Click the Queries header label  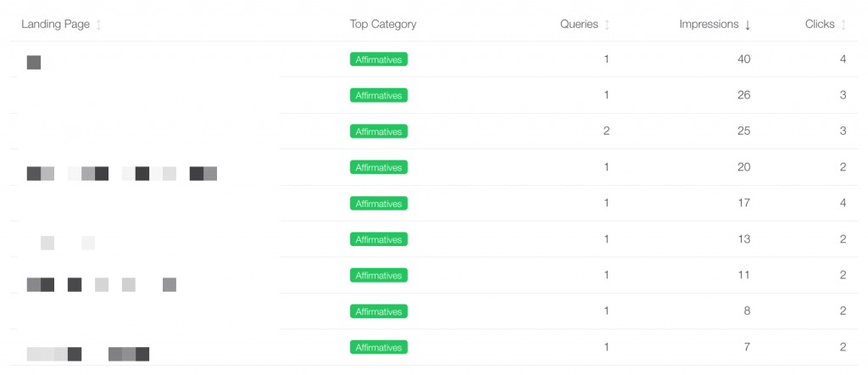(x=579, y=25)
